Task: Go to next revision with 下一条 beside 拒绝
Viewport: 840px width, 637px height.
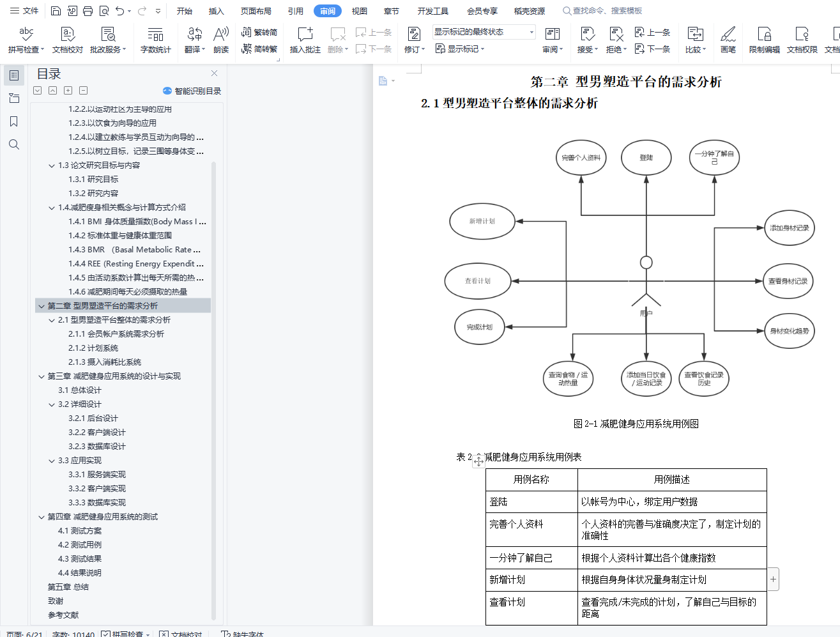Action: [652, 49]
